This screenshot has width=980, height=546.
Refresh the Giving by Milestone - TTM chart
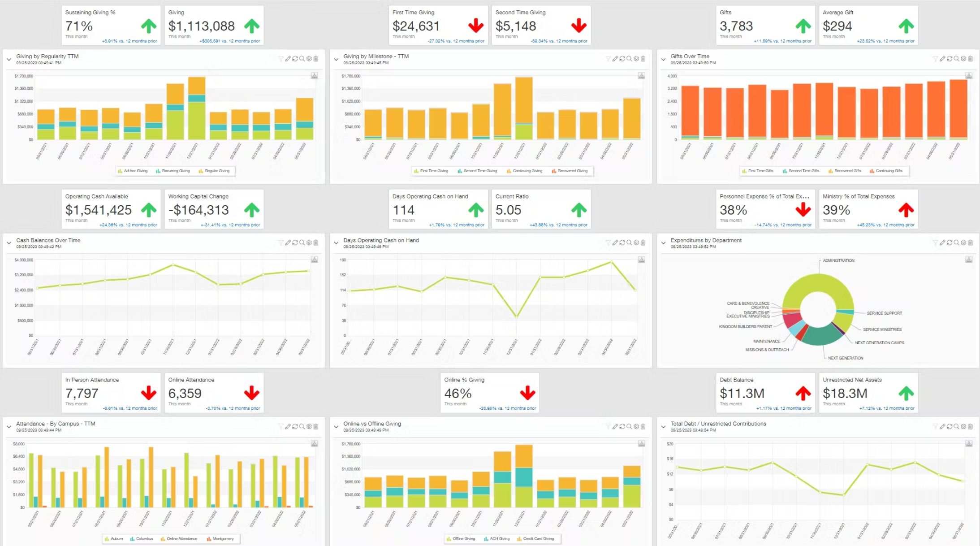coord(622,59)
